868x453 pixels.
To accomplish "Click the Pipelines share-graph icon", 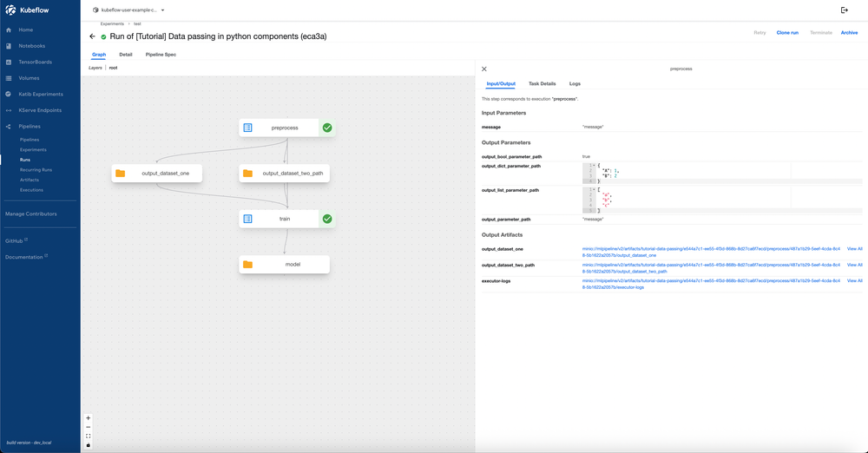I will (x=9, y=126).
